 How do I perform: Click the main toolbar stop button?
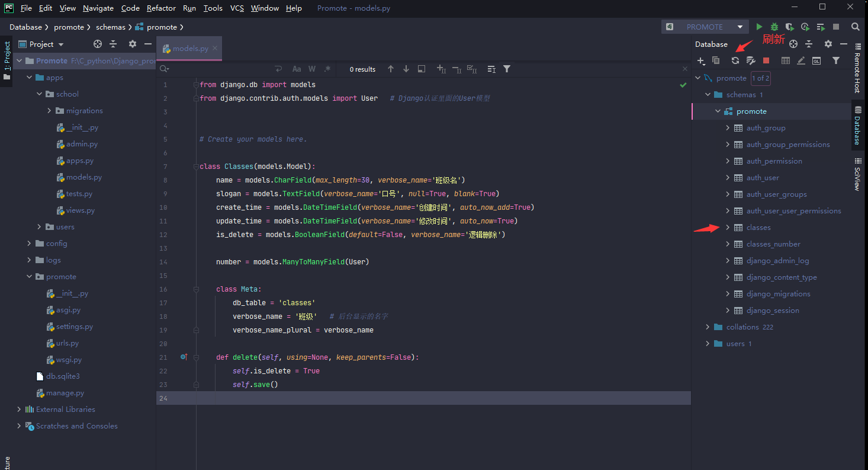(x=836, y=27)
